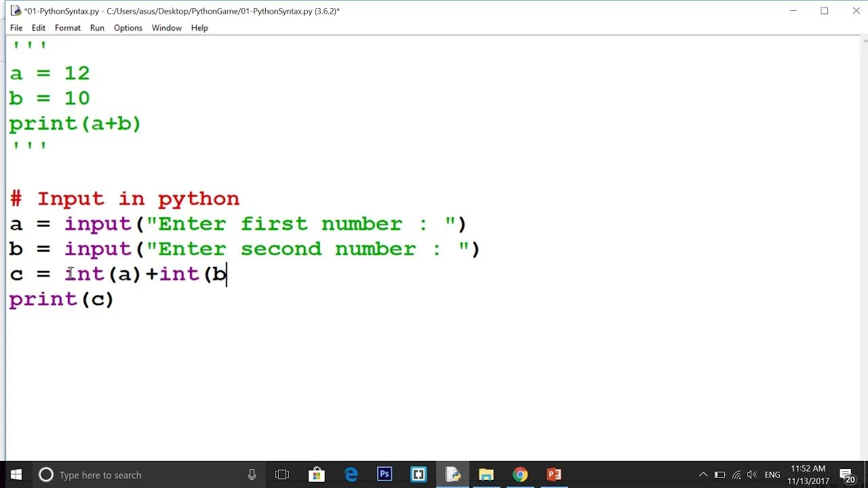Open Task View from the taskbar

click(x=282, y=474)
